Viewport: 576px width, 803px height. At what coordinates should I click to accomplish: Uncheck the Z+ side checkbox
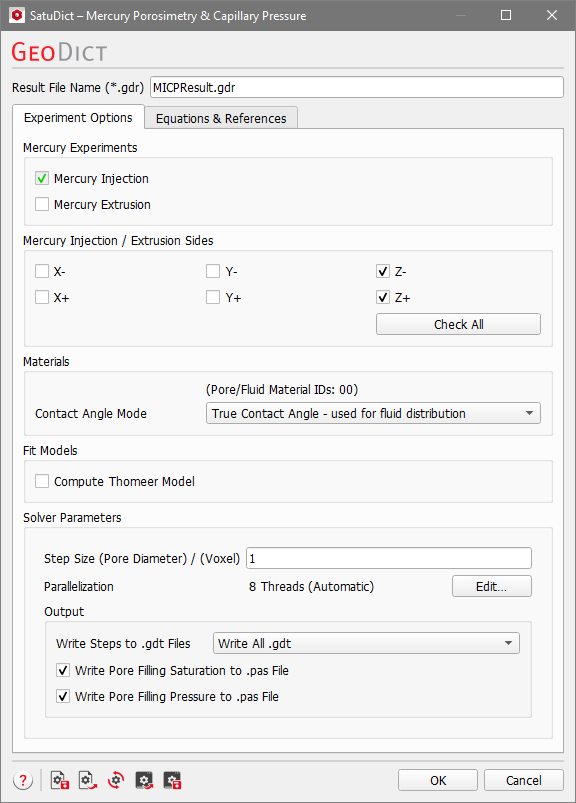tap(383, 298)
